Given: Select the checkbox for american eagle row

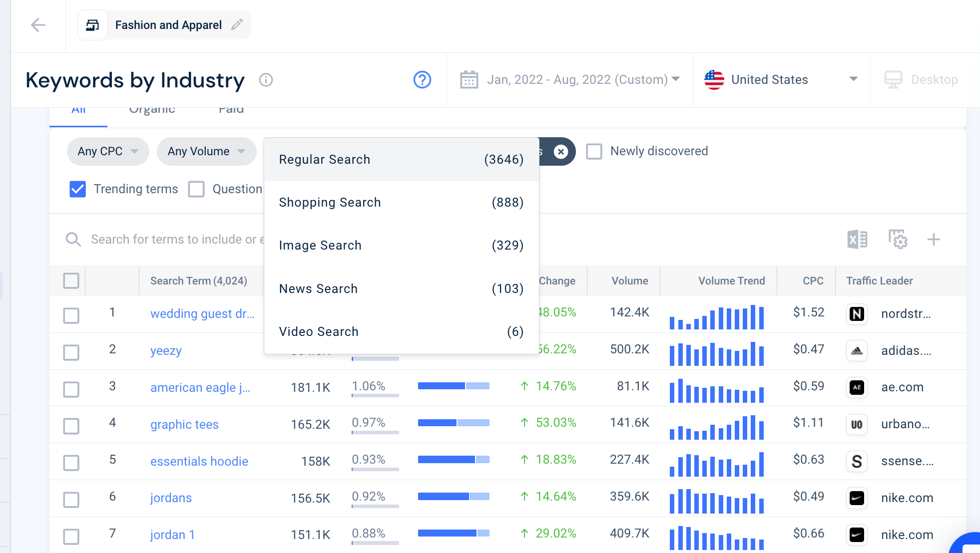Looking at the screenshot, I should pyautogui.click(x=71, y=389).
